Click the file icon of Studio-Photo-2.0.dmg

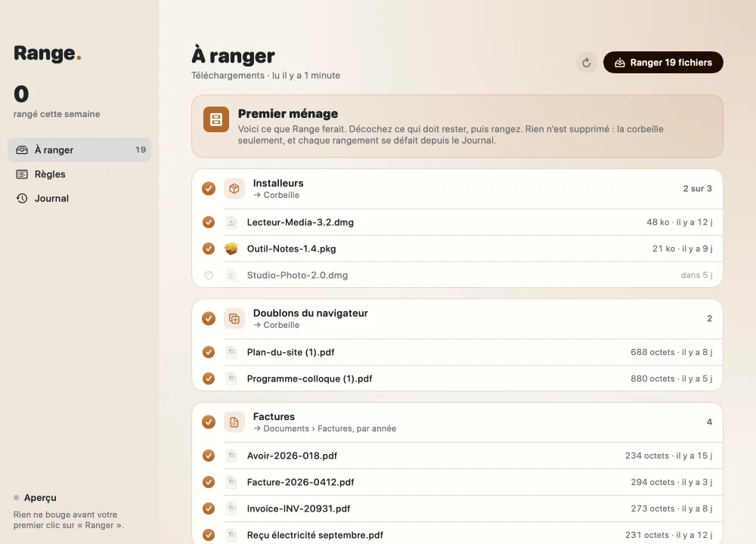231,275
